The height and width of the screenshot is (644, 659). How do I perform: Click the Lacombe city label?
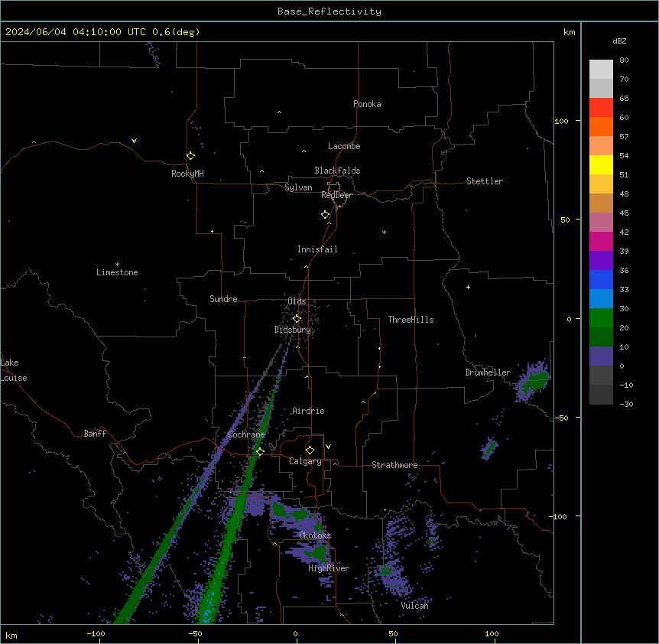pyautogui.click(x=344, y=146)
